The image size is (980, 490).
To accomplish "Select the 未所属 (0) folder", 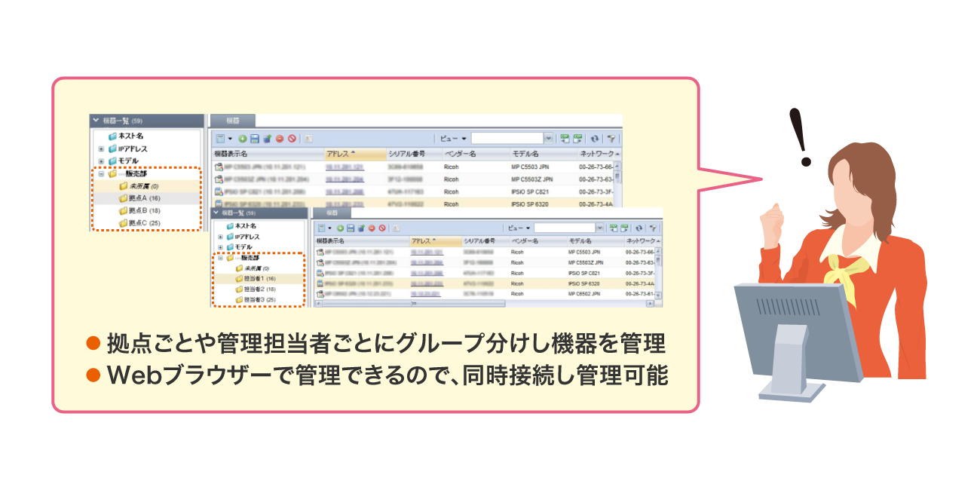I will (139, 186).
